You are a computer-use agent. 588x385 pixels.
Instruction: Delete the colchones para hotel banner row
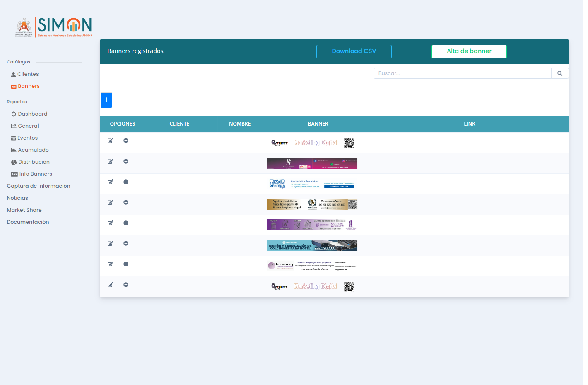pos(126,244)
